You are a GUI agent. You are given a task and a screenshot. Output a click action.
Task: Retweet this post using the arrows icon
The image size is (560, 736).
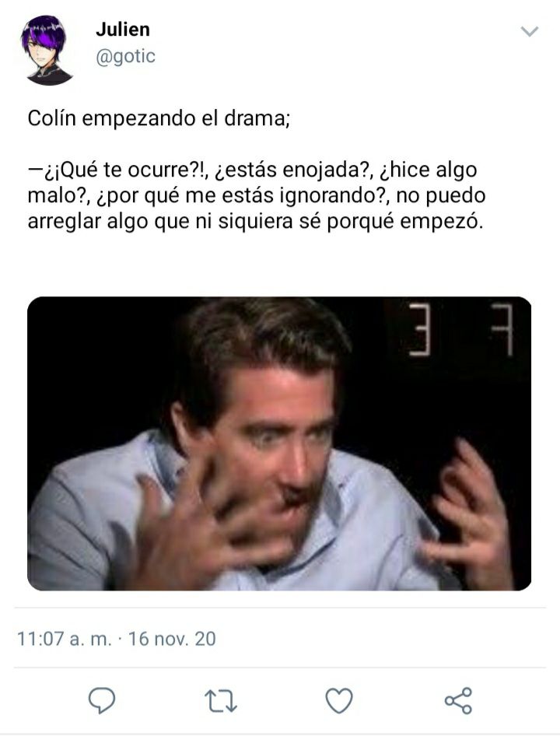click(x=221, y=701)
